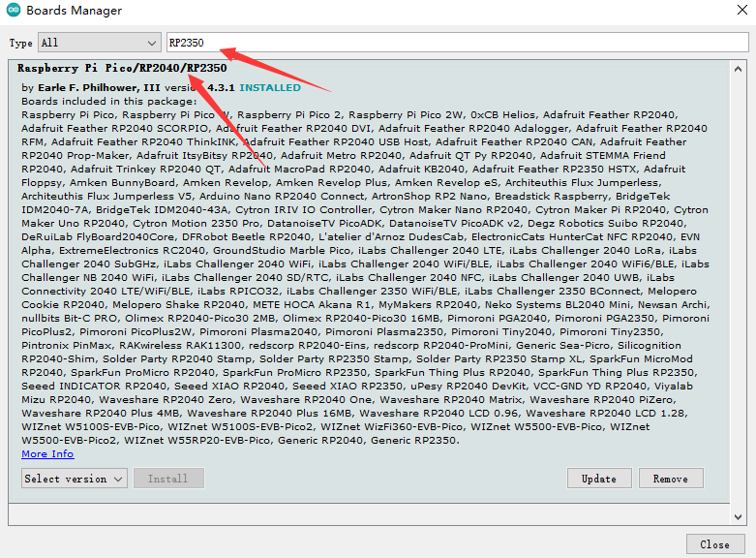Viewport: 756px width, 558px height.
Task: Click the Arduino logo icon in title bar
Action: pos(13,10)
